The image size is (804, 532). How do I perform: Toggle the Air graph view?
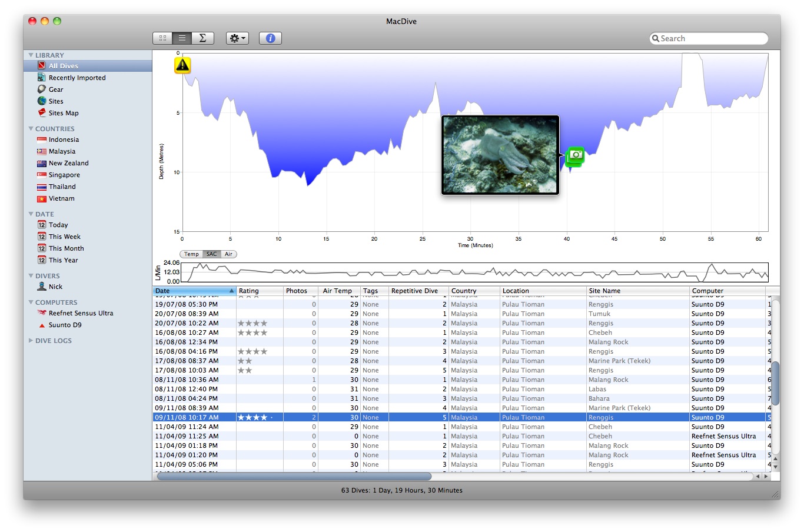pos(228,254)
